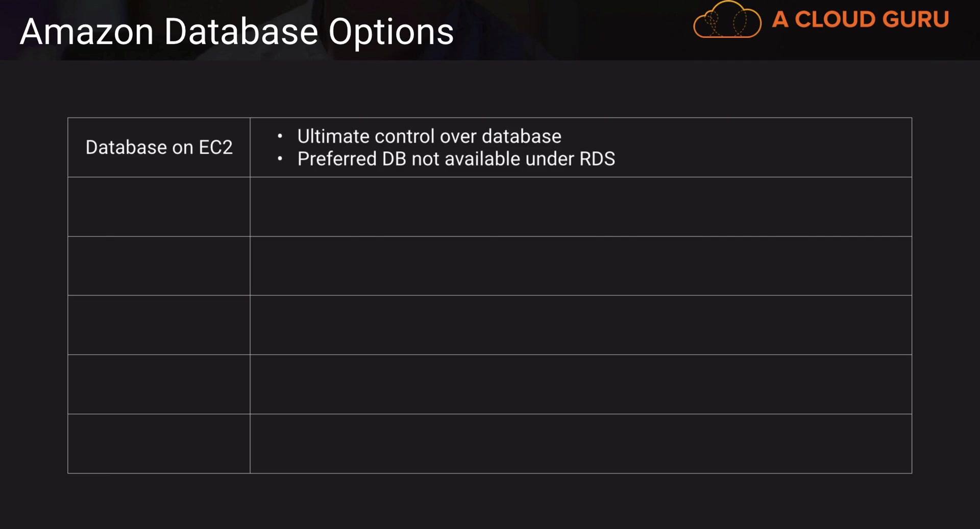Select the empty left cell in the last table row
Image resolution: width=980 pixels, height=529 pixels.
[159, 444]
